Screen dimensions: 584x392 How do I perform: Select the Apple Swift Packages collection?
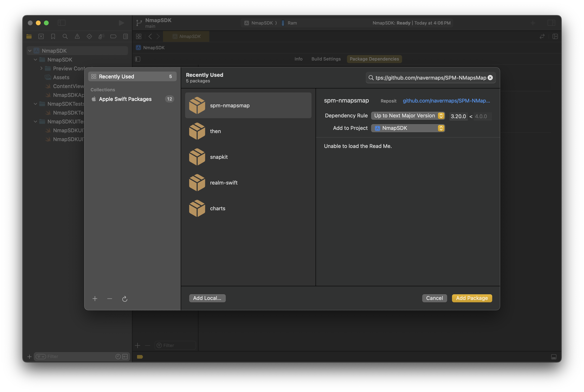click(x=132, y=99)
